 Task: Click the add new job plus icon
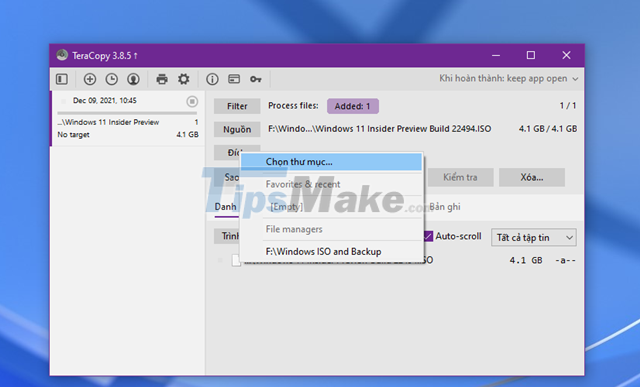[90, 79]
